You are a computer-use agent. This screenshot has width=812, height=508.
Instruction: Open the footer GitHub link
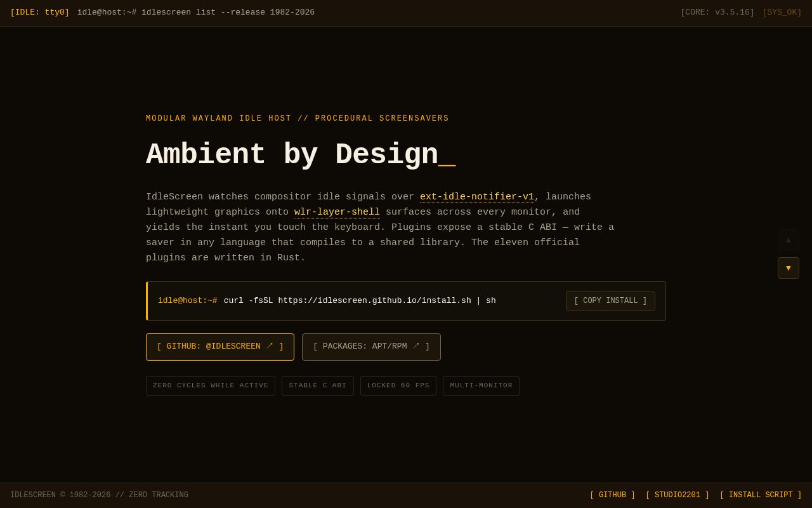pyautogui.click(x=612, y=495)
